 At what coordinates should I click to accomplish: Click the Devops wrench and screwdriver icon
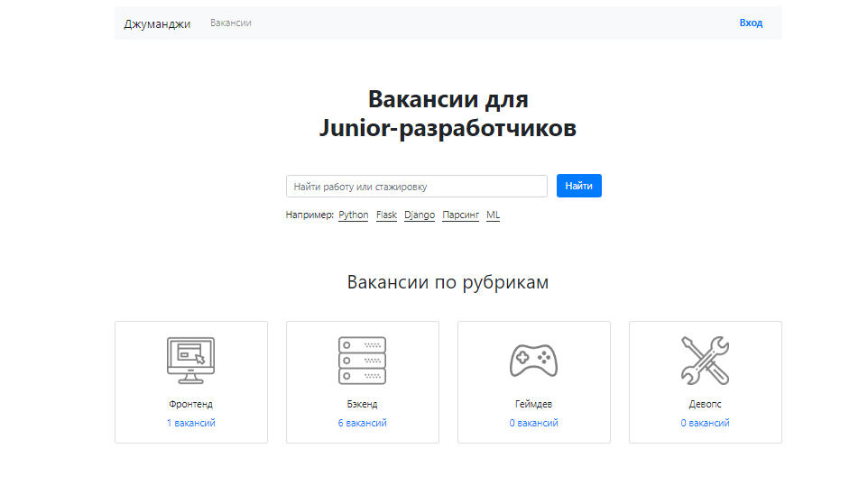point(705,360)
